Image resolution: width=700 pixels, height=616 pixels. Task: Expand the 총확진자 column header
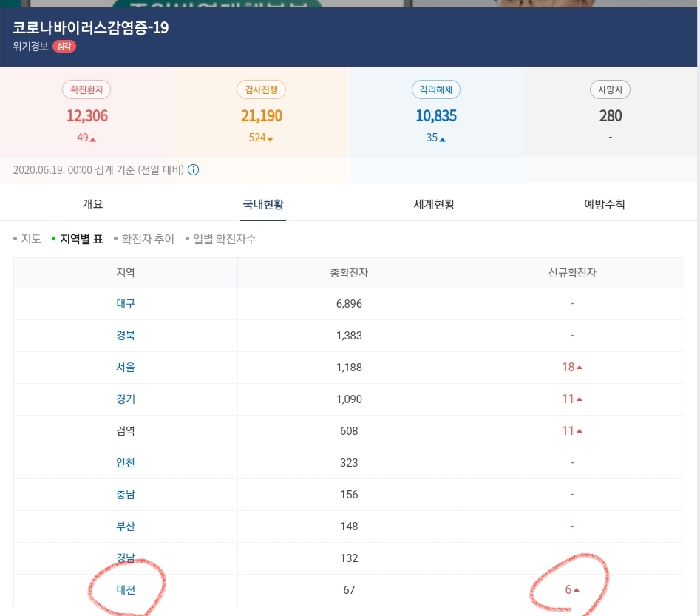coord(349,272)
